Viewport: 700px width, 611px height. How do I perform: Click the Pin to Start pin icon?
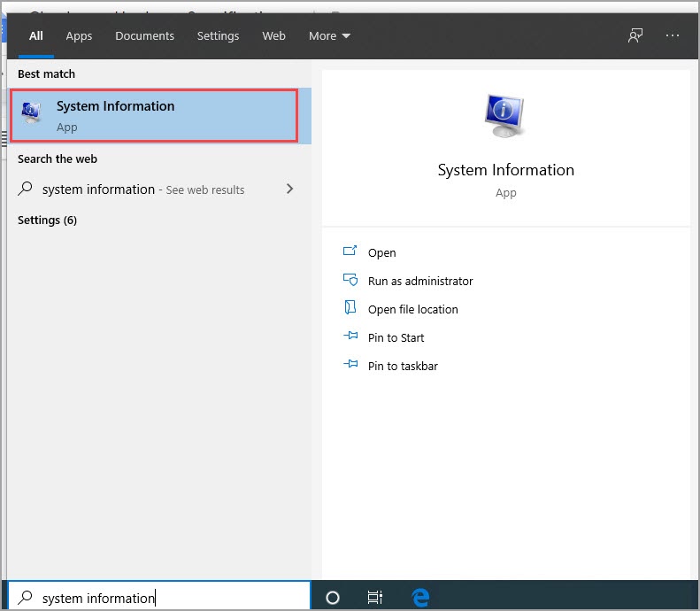[x=350, y=336]
